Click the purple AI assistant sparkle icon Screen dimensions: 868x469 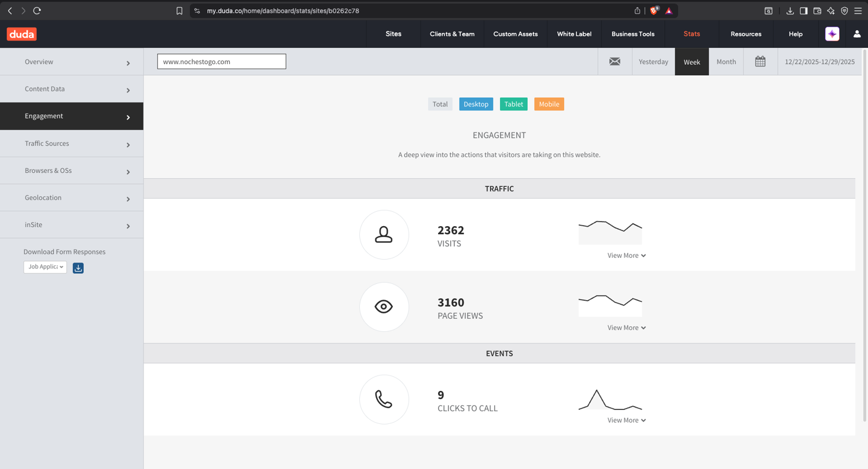[x=832, y=34]
